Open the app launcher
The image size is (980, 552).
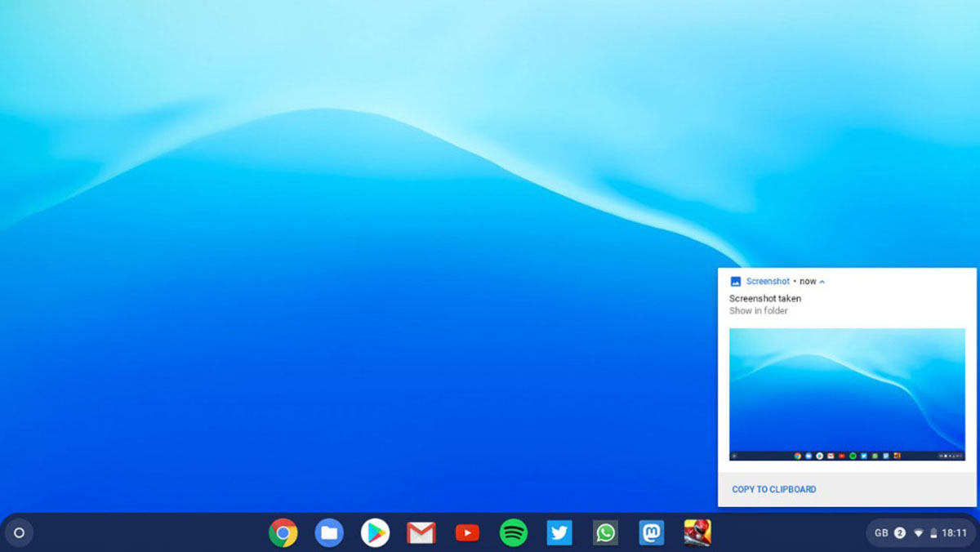tap(18, 532)
